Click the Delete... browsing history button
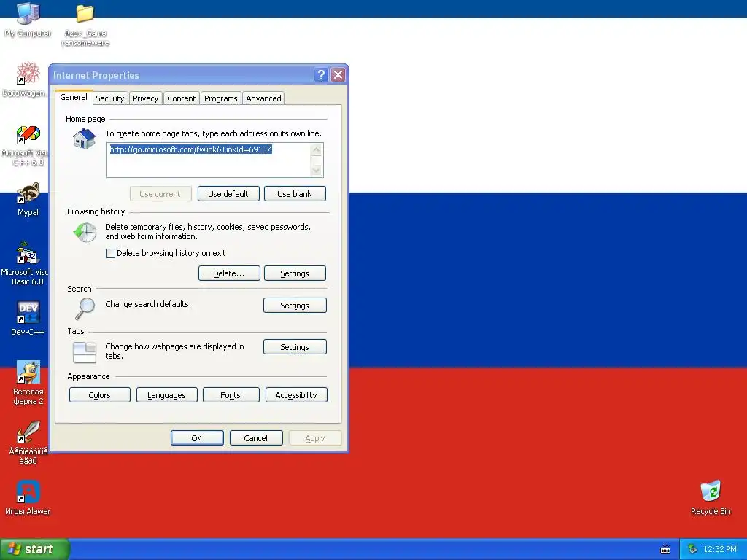 (x=228, y=273)
